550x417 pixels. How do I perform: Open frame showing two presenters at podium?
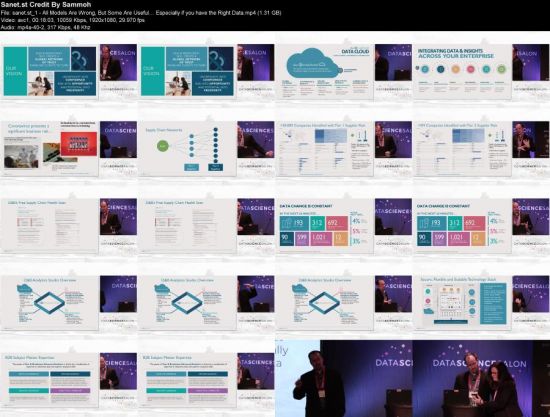pyautogui.click(x=481, y=378)
